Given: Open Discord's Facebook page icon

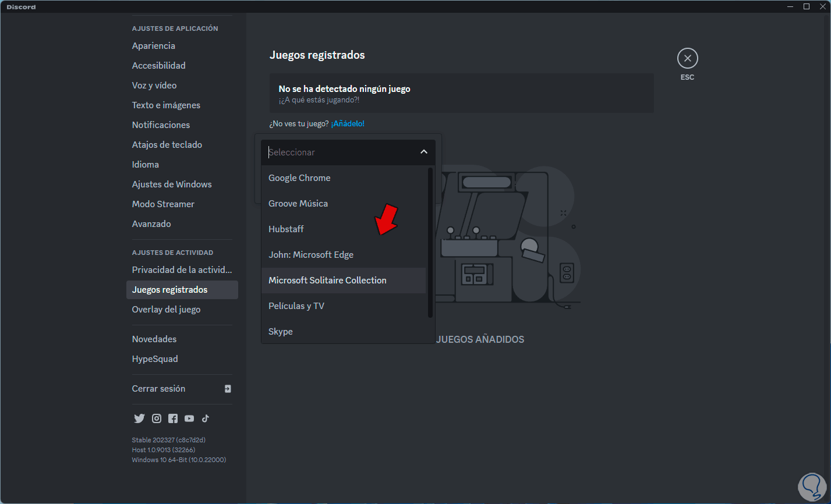Looking at the screenshot, I should (173, 418).
